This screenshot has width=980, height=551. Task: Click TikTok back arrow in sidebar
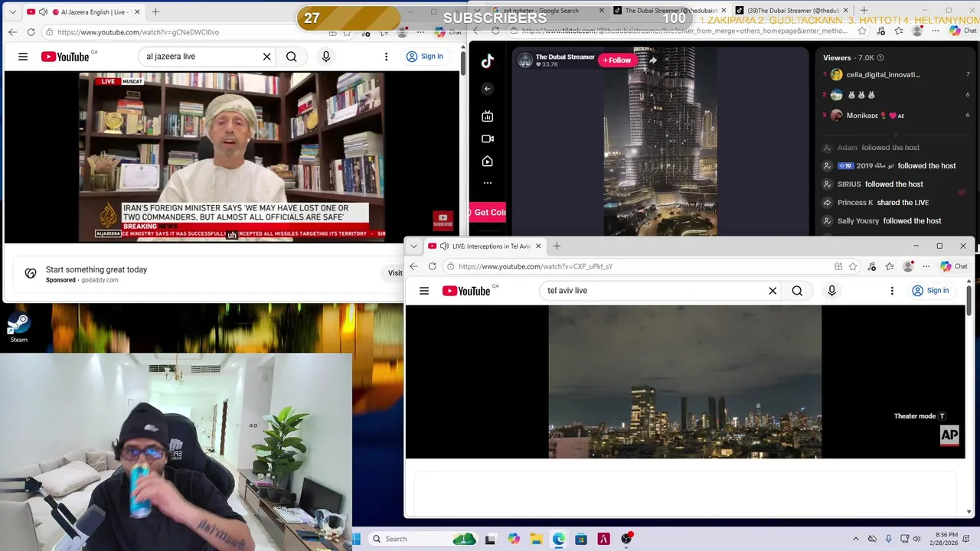click(487, 89)
